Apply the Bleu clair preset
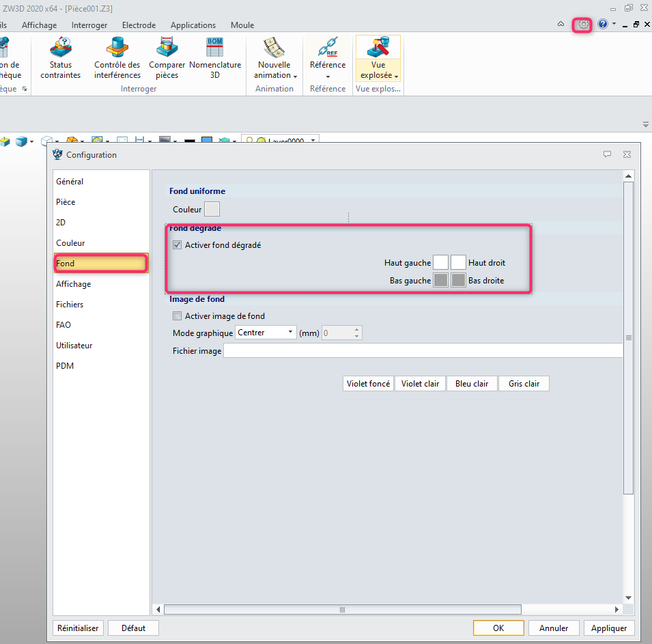 472,384
